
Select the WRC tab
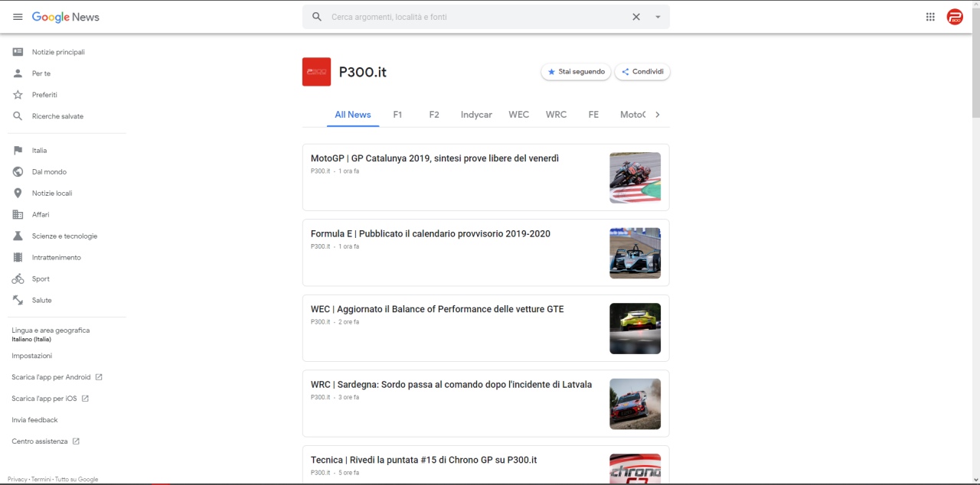click(556, 115)
